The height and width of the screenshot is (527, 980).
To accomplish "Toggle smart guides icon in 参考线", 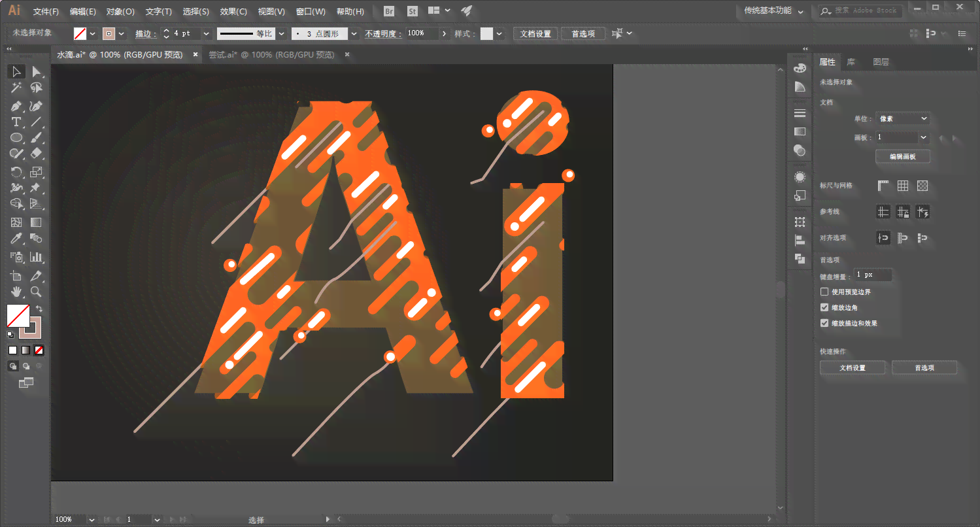I will (922, 212).
